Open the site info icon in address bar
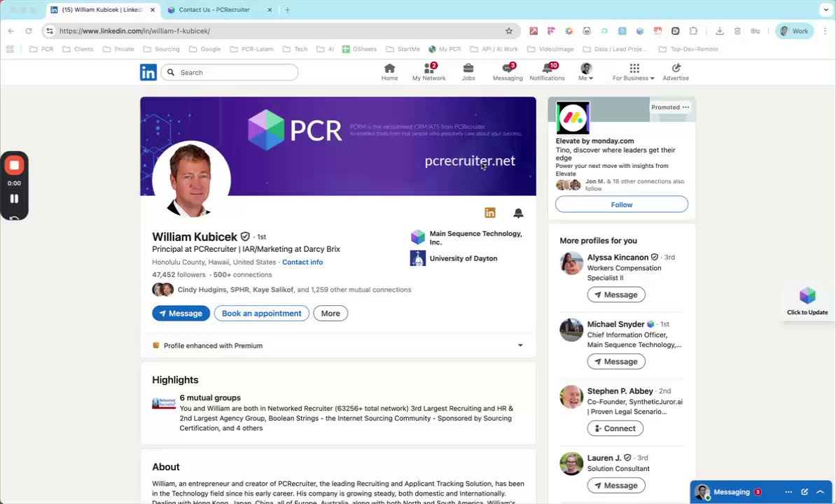Viewport: 836px width, 504px height. point(50,31)
